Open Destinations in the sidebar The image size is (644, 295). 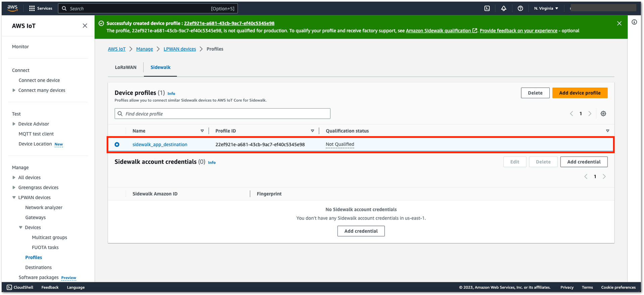point(39,268)
